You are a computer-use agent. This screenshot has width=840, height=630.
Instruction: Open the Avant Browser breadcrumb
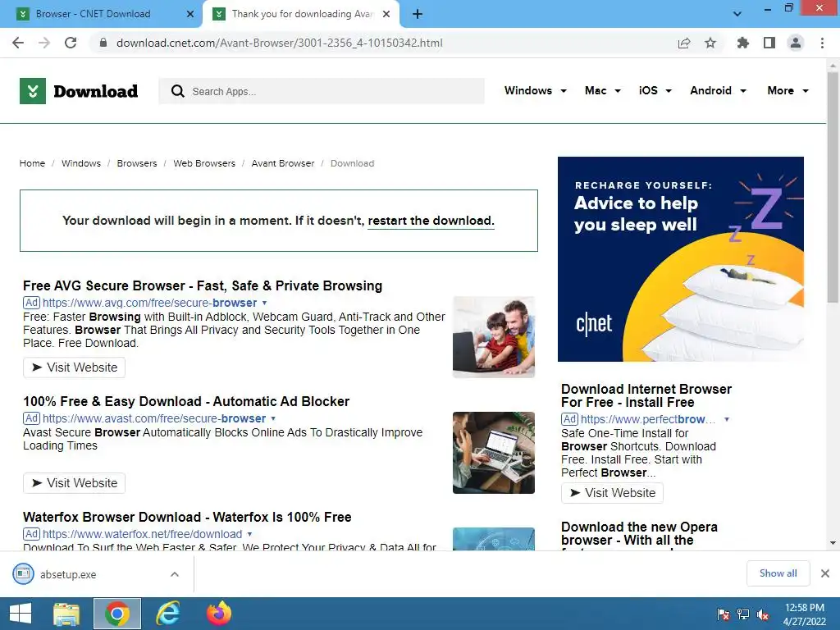[x=283, y=163]
